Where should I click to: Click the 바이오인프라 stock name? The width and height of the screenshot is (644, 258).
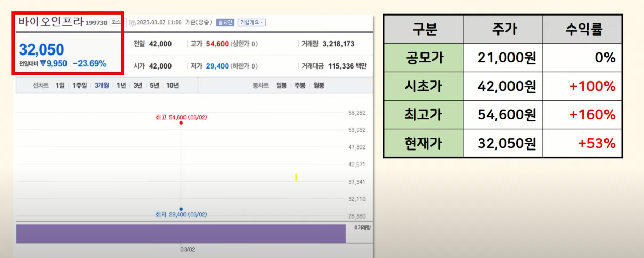click(51, 22)
